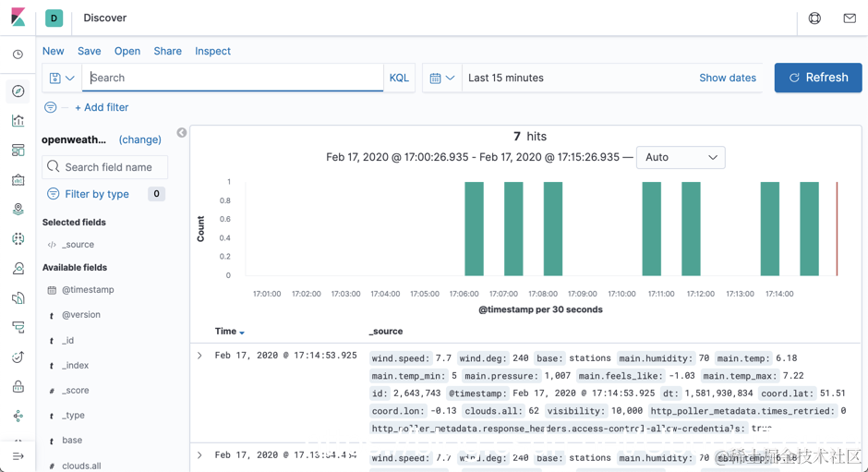Open the newsfeed mail icon
This screenshot has height=472, width=868.
850,18
